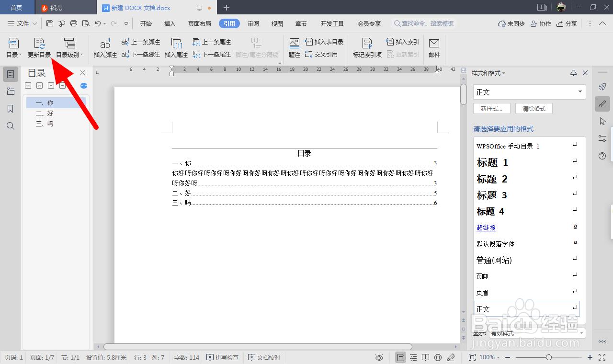The image size is (613, 364).
Task: Open 样式和格式 panel title dropdown
Action: 488,73
